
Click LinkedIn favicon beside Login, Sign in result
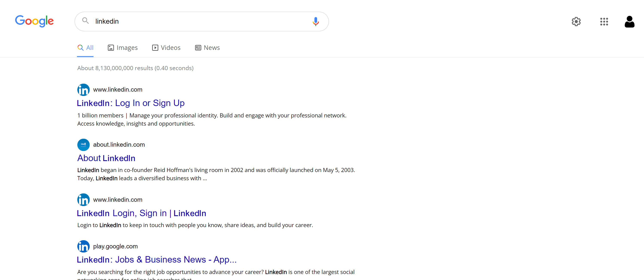coord(84,200)
